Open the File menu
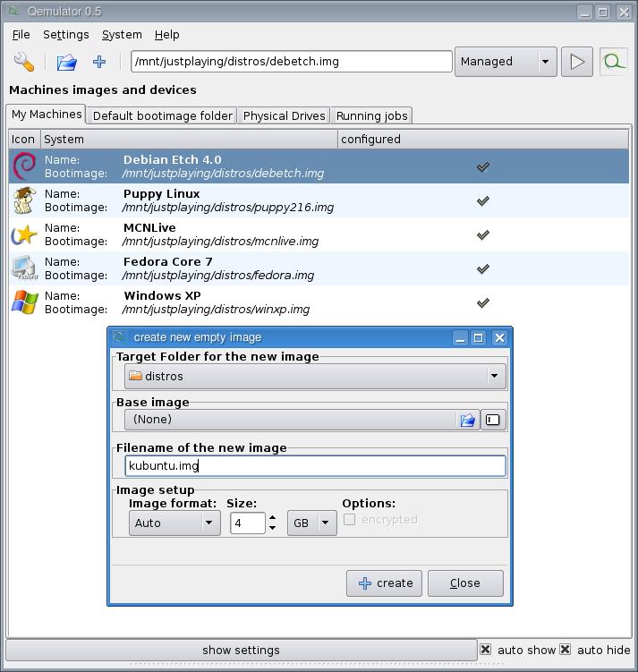Image resolution: width=638 pixels, height=672 pixels. tap(21, 35)
